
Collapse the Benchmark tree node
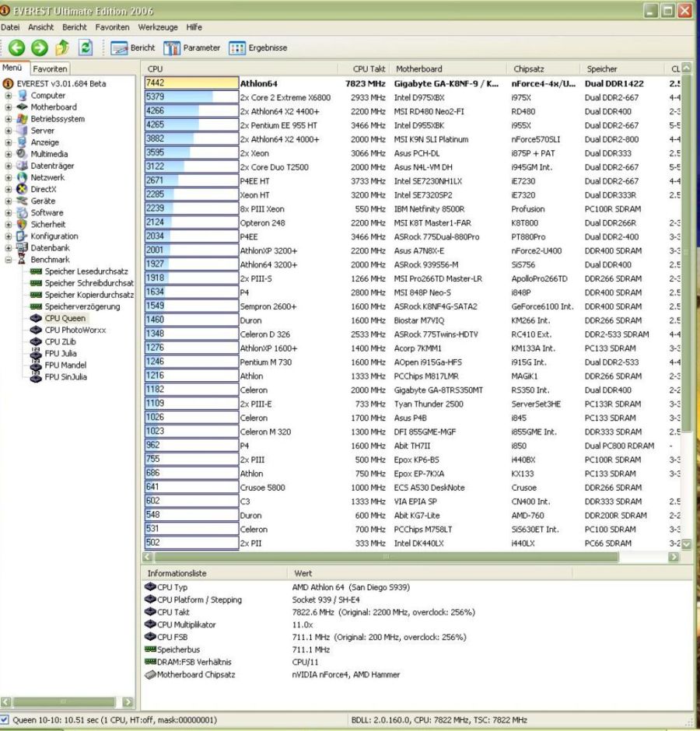(x=9, y=260)
